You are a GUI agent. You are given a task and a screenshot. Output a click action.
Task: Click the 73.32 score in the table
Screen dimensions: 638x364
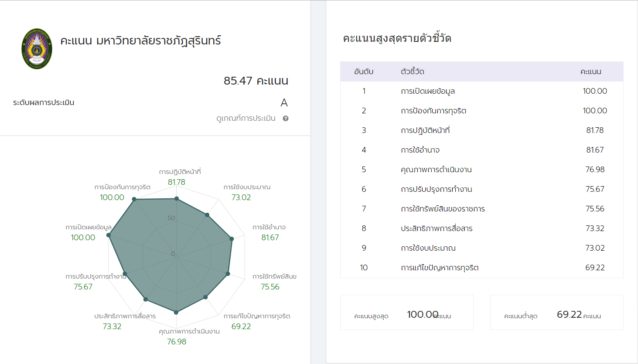pos(595,228)
